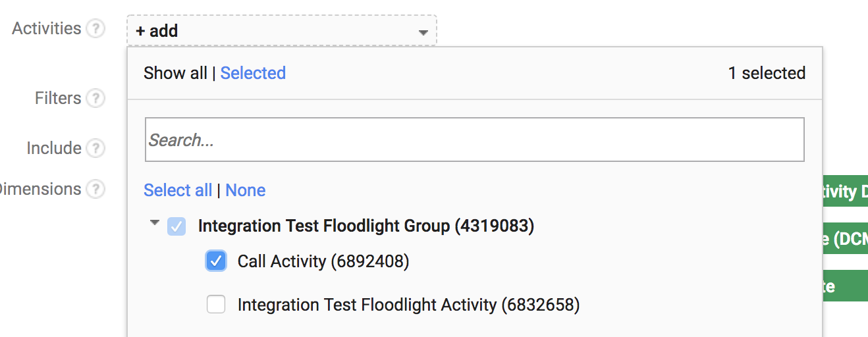Click the help icon beside Include
The image size is (868, 337).
(96, 149)
